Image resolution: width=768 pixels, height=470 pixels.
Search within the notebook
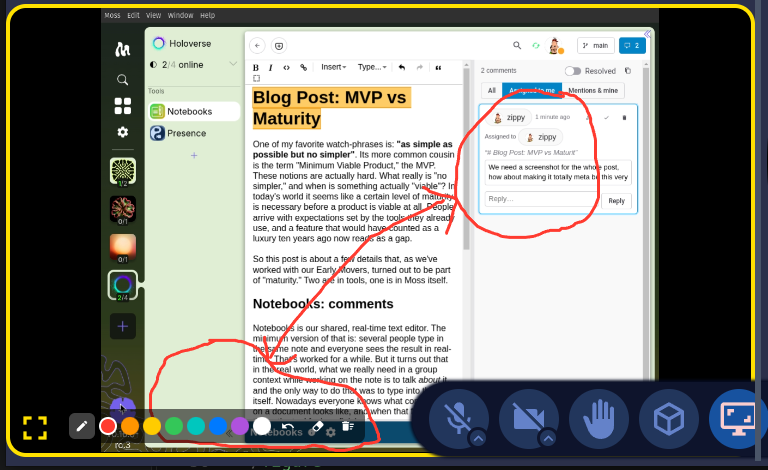(x=517, y=45)
